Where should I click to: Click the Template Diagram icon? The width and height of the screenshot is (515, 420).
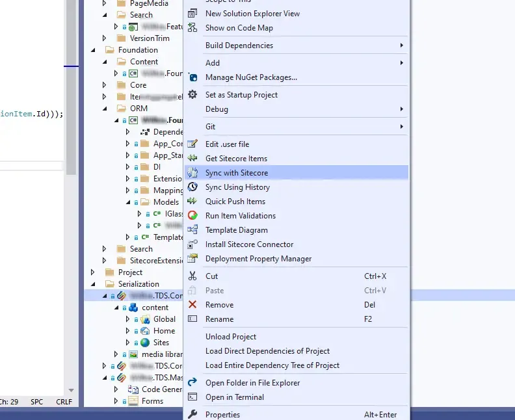pyautogui.click(x=192, y=230)
